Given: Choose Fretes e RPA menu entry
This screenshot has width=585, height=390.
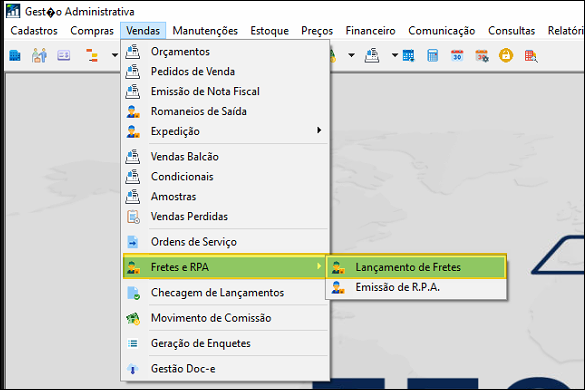Looking at the screenshot, I should point(225,267).
